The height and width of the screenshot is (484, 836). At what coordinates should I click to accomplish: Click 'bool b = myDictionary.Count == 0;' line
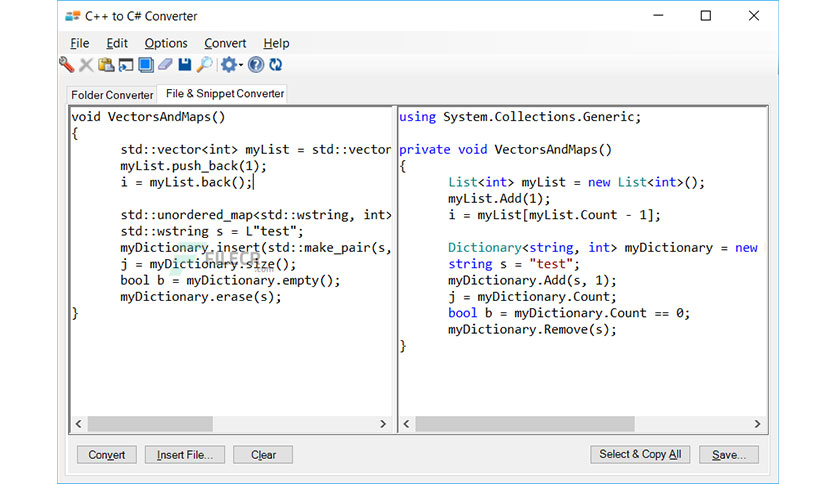click(569, 313)
